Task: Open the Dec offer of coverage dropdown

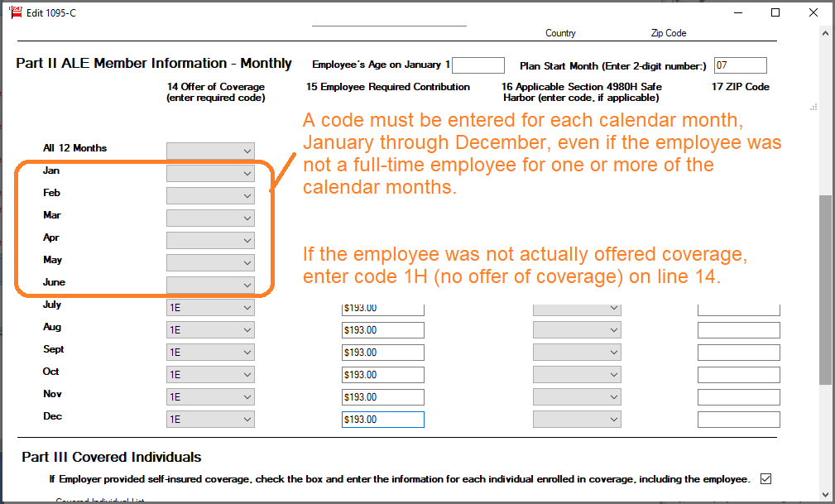Action: pyautogui.click(x=210, y=420)
